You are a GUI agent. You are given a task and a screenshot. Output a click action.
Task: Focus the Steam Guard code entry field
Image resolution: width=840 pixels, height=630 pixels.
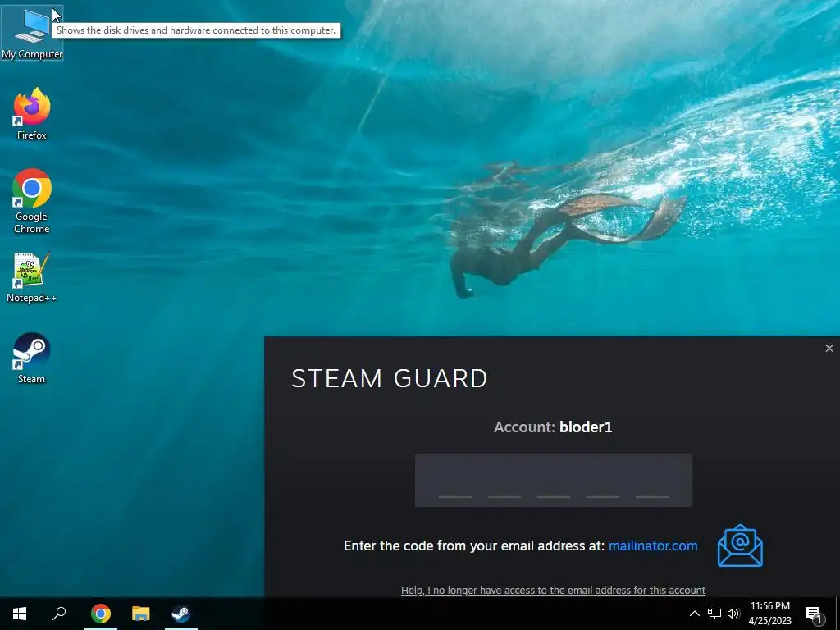click(554, 480)
